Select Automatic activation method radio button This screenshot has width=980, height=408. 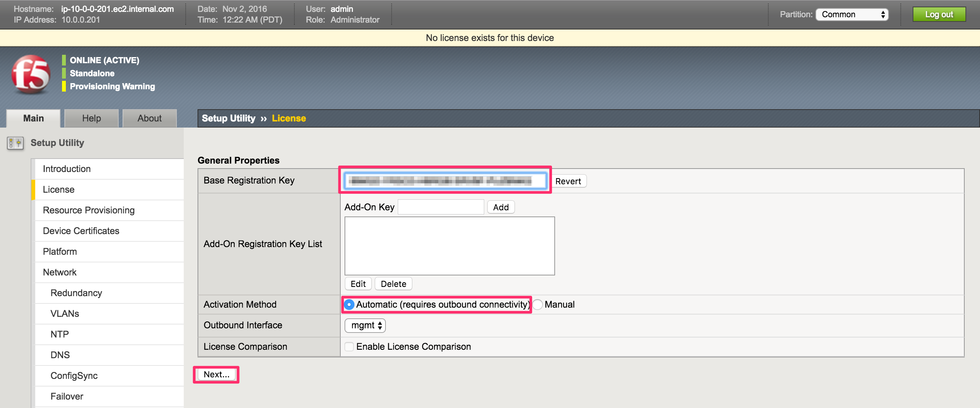pyautogui.click(x=349, y=305)
